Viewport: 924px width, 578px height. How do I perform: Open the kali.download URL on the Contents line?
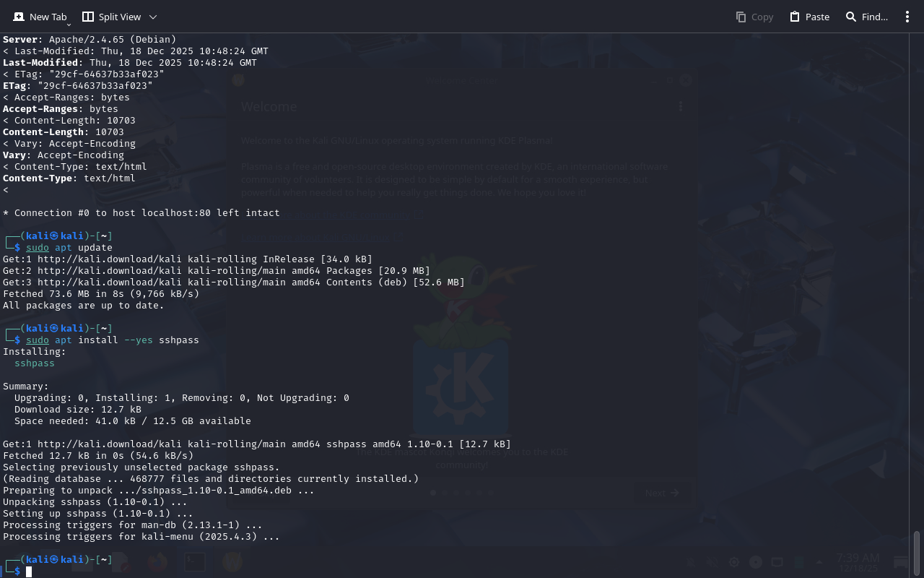(106, 282)
